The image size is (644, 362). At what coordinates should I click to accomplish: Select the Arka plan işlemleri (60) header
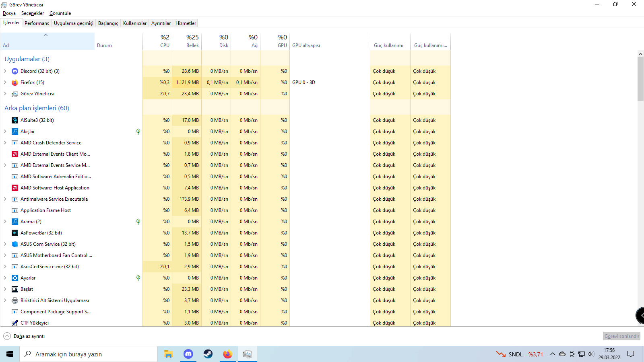[37, 108]
